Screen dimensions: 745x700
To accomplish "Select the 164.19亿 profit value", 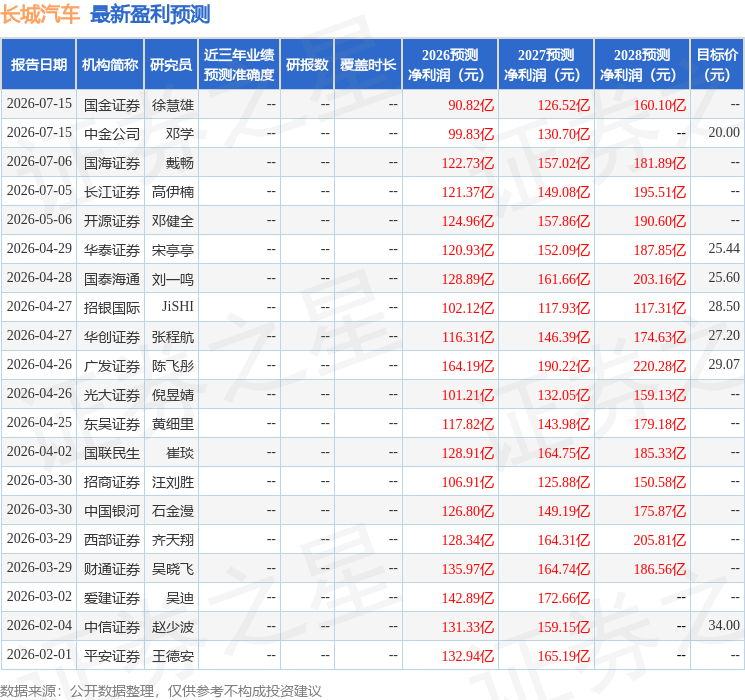I will 468,366.
